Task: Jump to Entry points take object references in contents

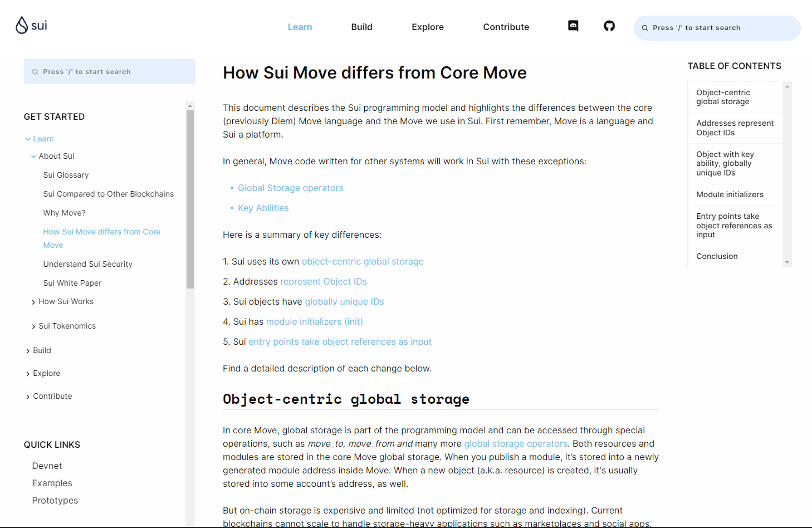Action: coord(734,226)
